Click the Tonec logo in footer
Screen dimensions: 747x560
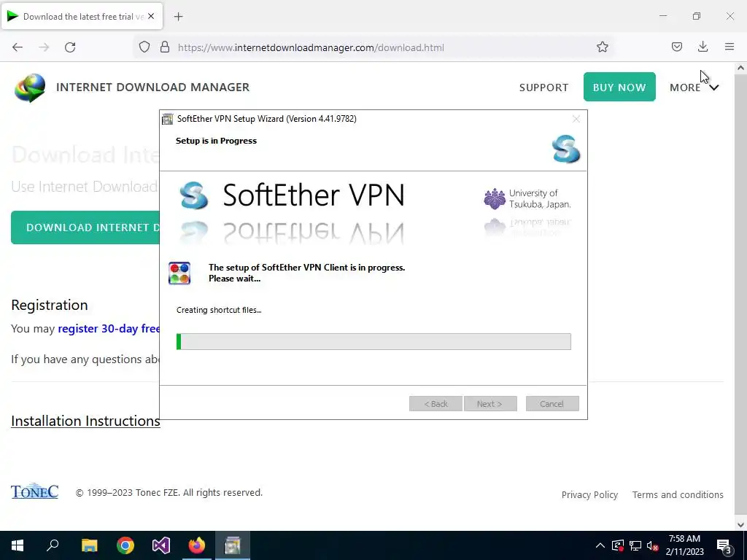(x=35, y=491)
